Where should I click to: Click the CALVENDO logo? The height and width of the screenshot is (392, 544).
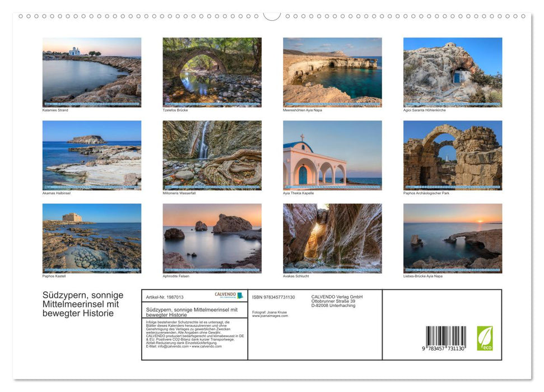coord(229,295)
